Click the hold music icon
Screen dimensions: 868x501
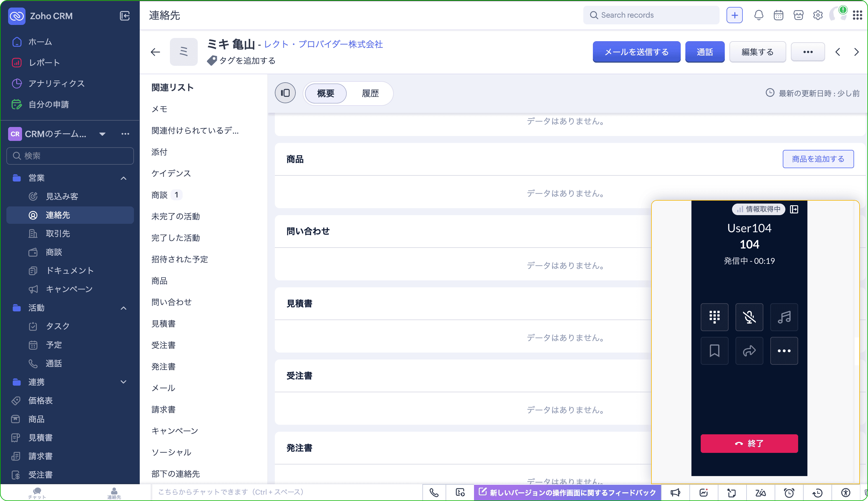pos(784,317)
